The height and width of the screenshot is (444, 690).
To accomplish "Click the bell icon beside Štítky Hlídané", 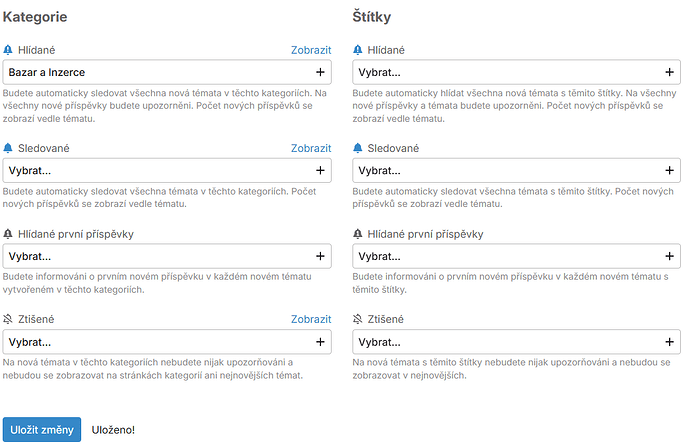I will 358,50.
